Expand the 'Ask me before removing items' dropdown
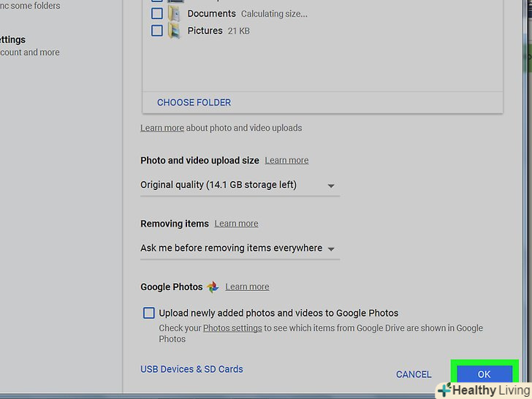Viewport: 532px width, 399px height. coord(239,248)
